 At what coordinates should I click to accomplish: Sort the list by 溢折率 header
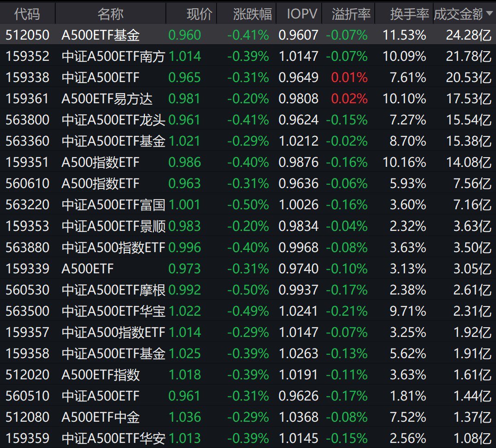click(351, 14)
